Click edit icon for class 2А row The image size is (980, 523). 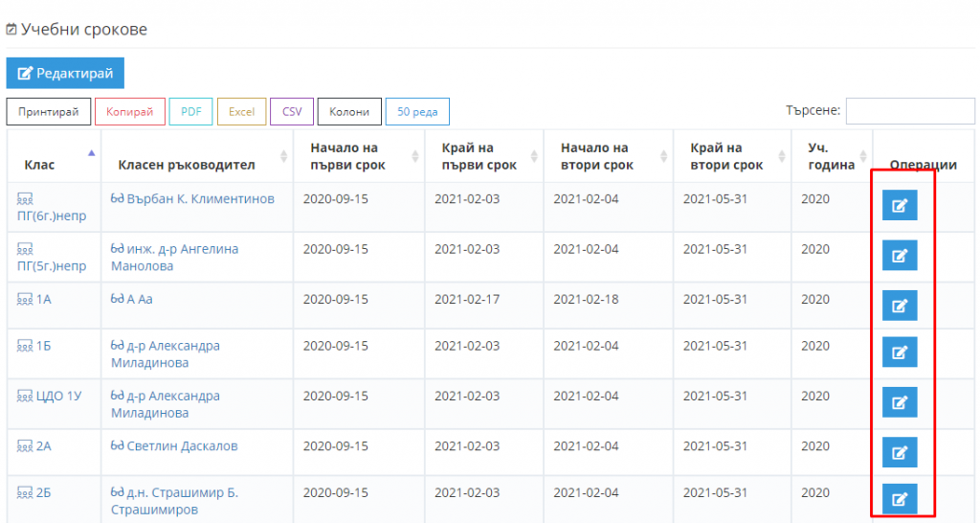pyautogui.click(x=900, y=452)
